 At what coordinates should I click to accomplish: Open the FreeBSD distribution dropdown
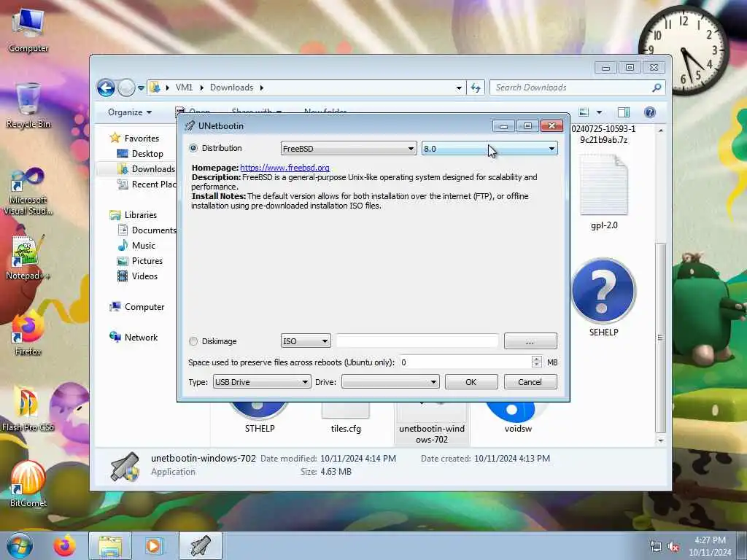click(x=348, y=149)
